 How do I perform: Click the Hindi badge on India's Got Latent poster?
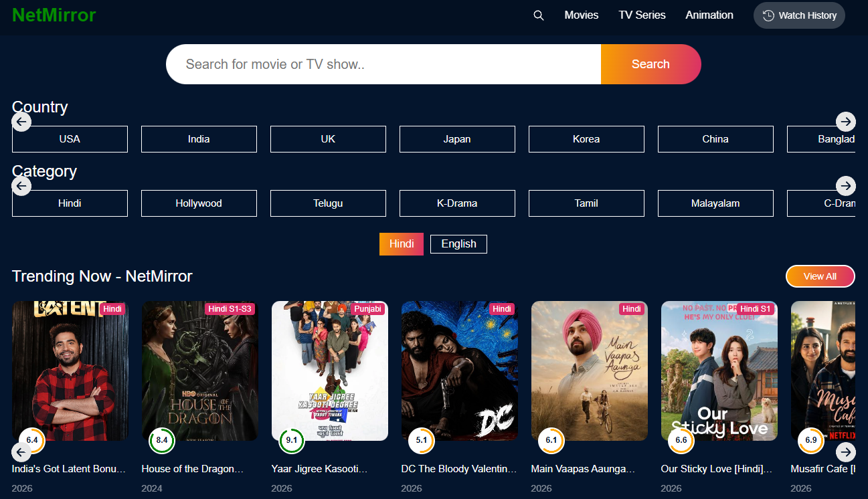112,309
